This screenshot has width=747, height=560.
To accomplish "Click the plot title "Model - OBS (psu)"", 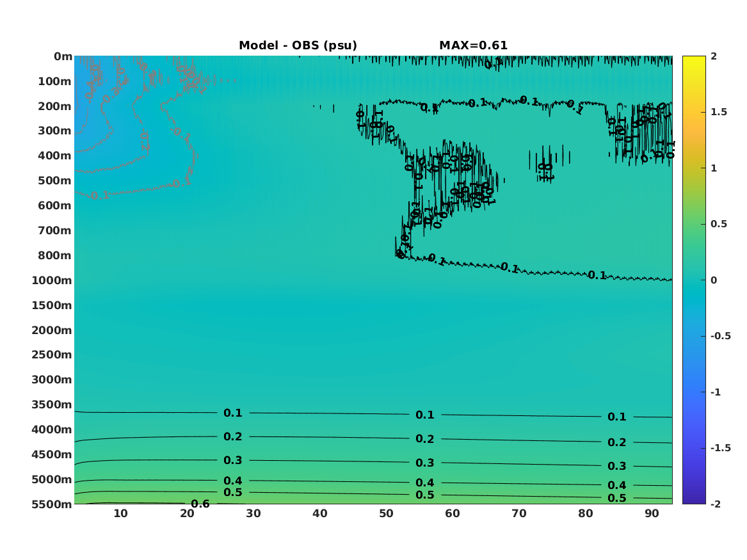I will (298, 45).
